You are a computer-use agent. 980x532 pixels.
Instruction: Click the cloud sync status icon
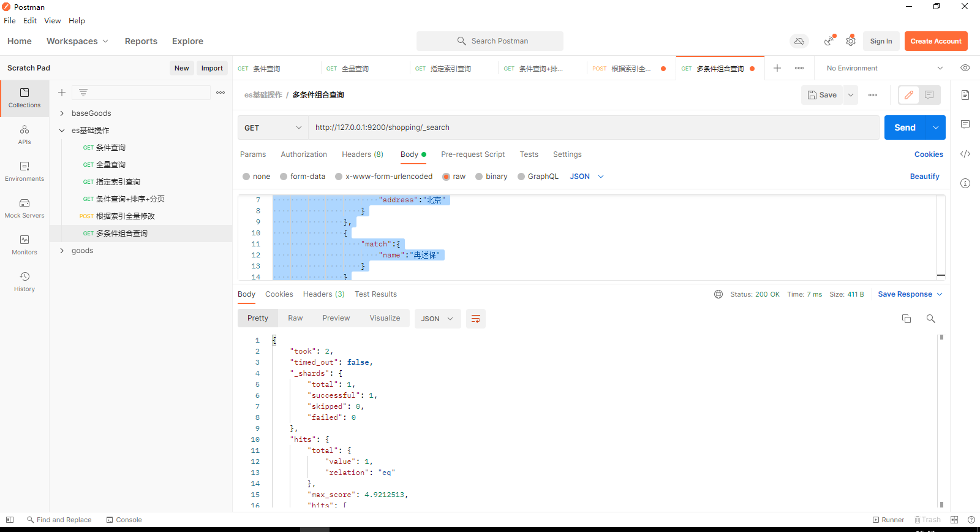(x=799, y=41)
